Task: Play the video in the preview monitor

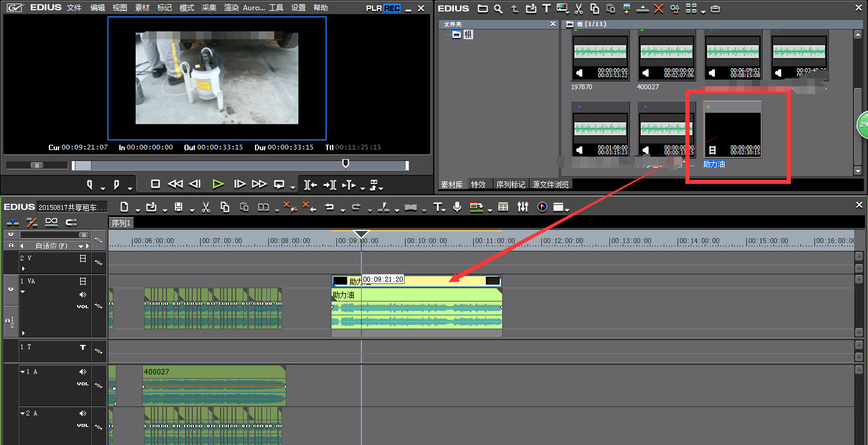Action: (x=218, y=184)
